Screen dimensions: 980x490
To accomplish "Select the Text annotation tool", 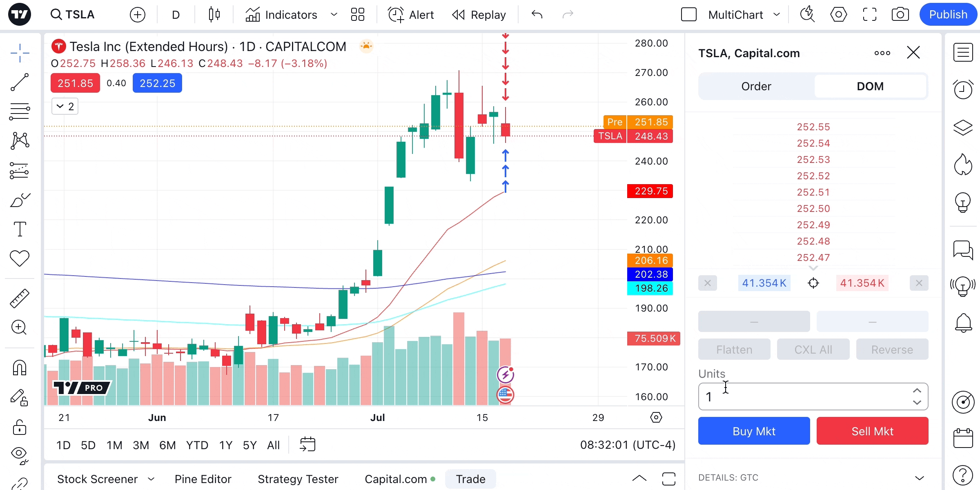I will (19, 229).
